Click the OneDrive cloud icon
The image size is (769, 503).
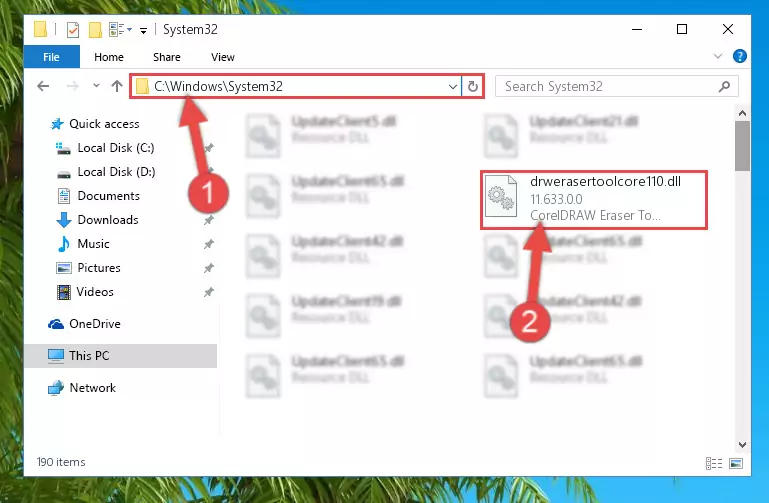pos(56,324)
